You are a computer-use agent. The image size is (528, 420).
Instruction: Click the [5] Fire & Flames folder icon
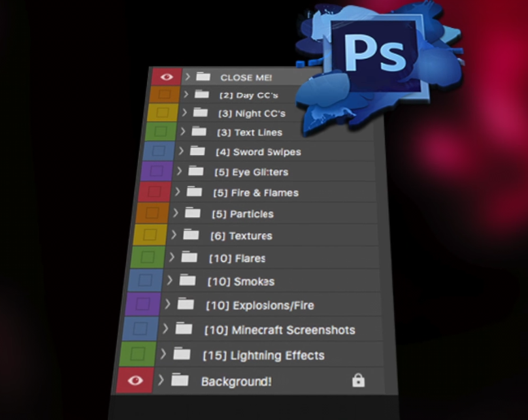[x=194, y=191]
